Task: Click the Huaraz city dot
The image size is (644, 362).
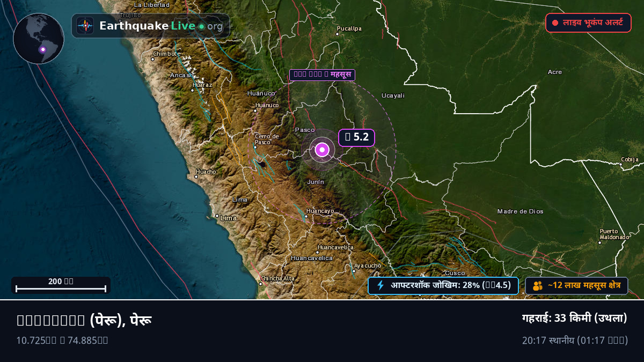Action: click(192, 90)
